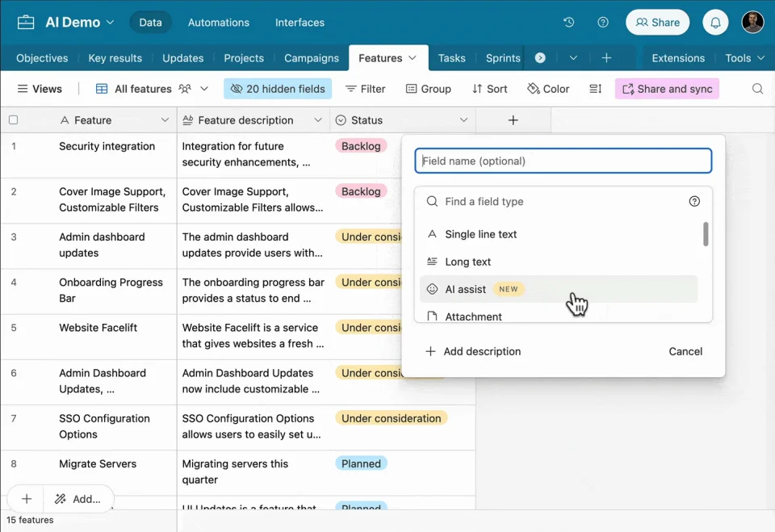The height and width of the screenshot is (532, 775).
Task: Select the AI assist field type
Action: click(x=466, y=289)
